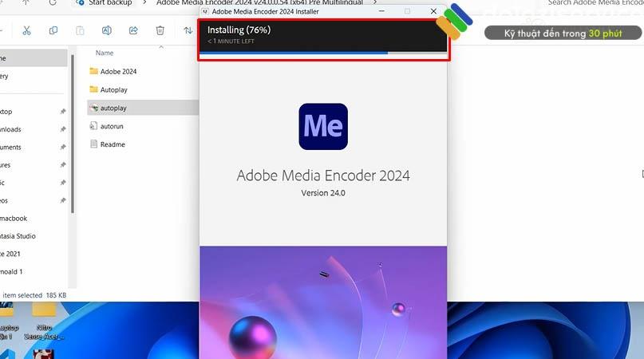Image resolution: width=644 pixels, height=359 pixels.
Task: Select the Autoplay folder
Action: (113, 89)
